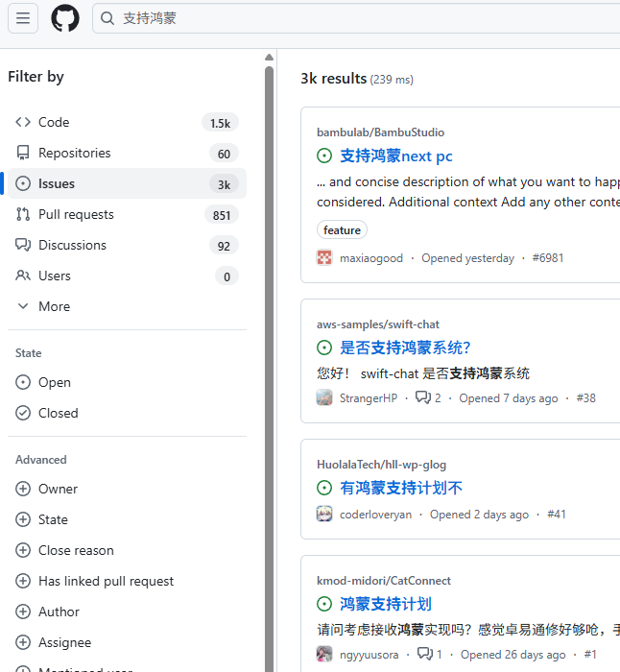Click StrangerHP avatar image

click(324, 397)
